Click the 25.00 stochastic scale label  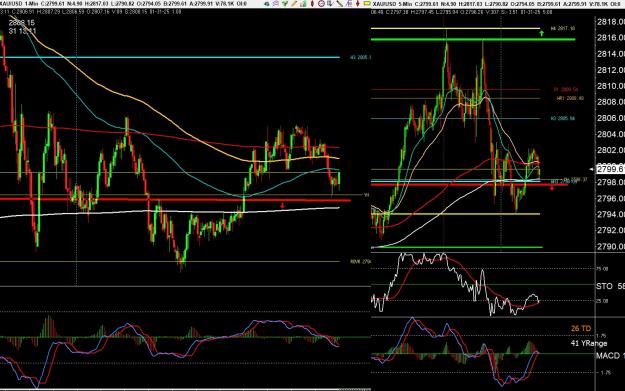coord(602,301)
